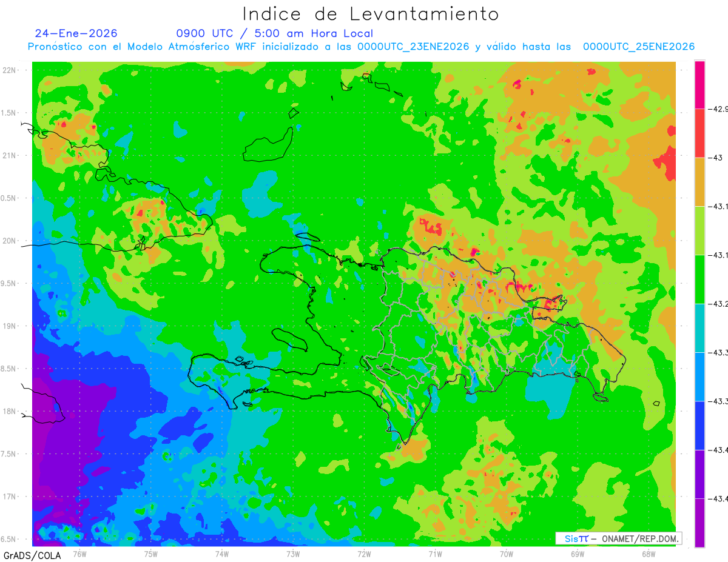Select latitude label "21N"
The image size is (728, 562).
click(10, 155)
